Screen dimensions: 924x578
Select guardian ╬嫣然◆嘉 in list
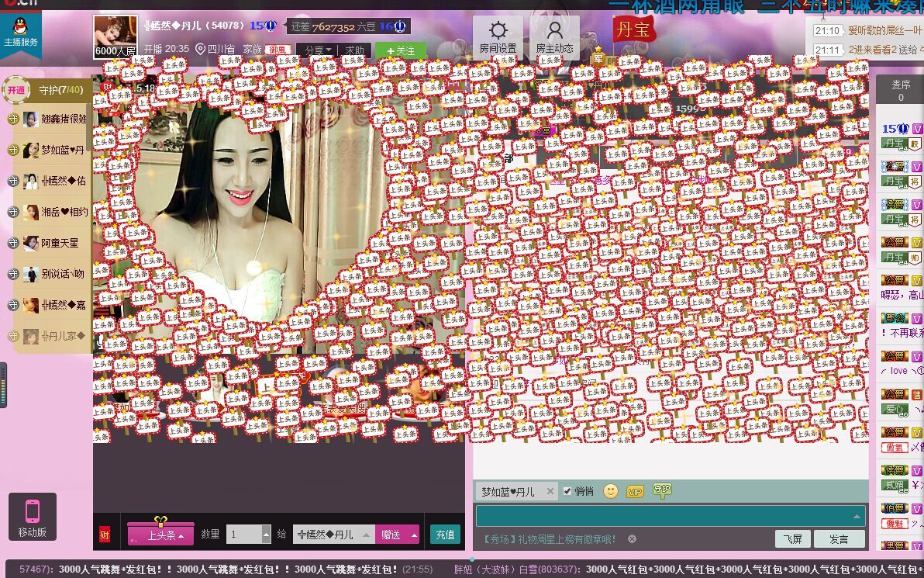(x=50, y=305)
